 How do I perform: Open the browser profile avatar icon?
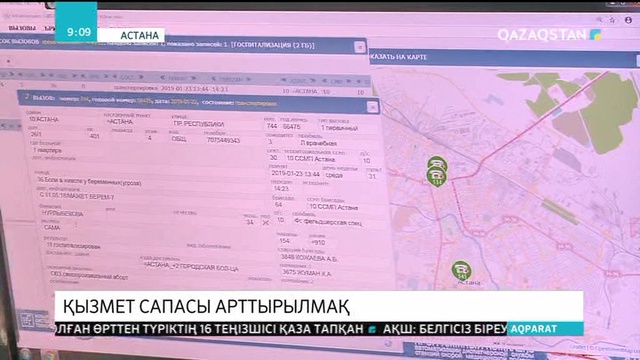pos(629,20)
